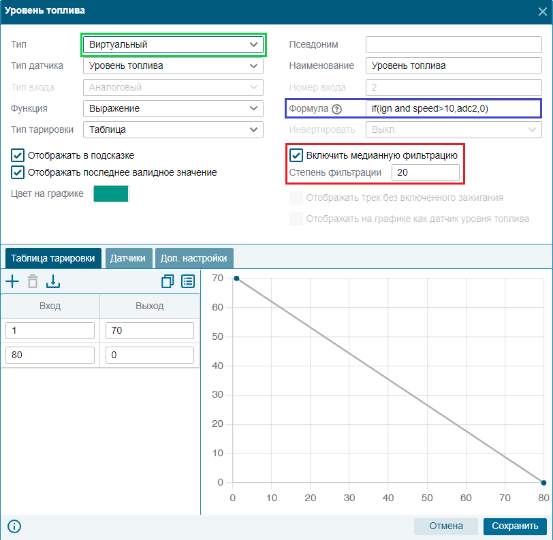Screen dimensions: 553x540
Task: Open the Тип dropdown showing Виртуальный
Action: tap(173, 45)
